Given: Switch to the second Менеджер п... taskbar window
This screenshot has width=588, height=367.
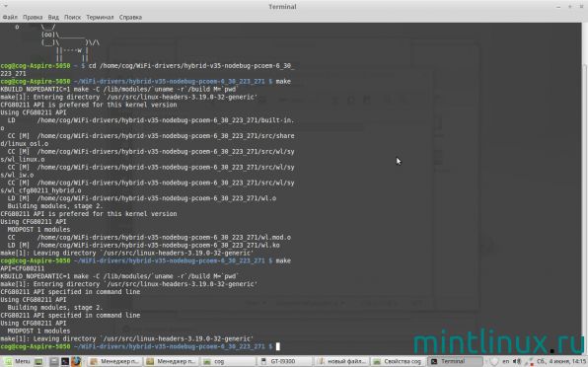Looking at the screenshot, I should [172, 361].
